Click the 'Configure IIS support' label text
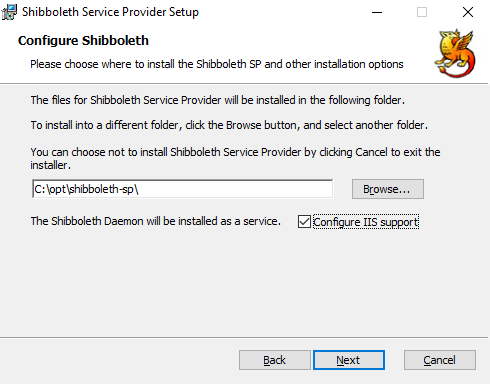This screenshot has height=384, width=490. point(366,222)
